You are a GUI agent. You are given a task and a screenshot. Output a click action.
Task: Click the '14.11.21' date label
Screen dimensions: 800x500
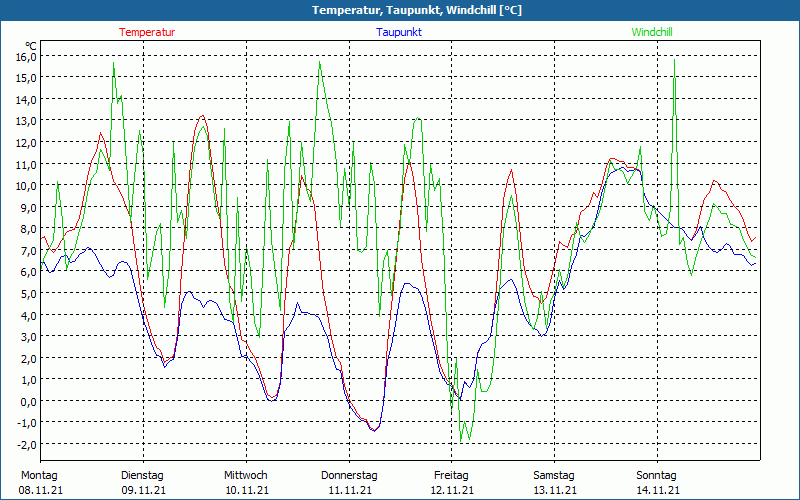pyautogui.click(x=658, y=491)
